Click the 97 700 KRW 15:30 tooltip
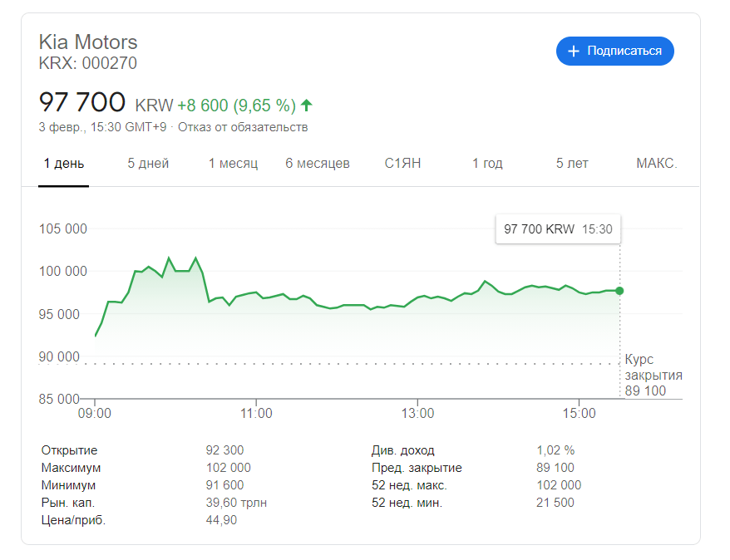Image resolution: width=730 pixels, height=560 pixels. [558, 228]
